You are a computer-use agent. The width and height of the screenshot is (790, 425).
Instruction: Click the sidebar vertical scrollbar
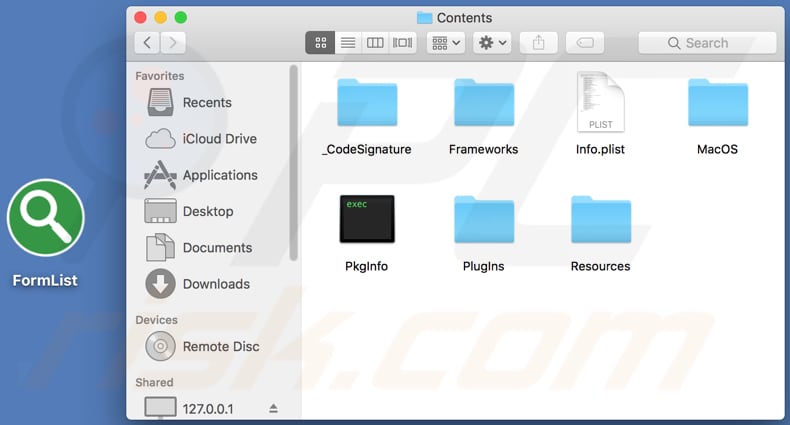(x=293, y=160)
